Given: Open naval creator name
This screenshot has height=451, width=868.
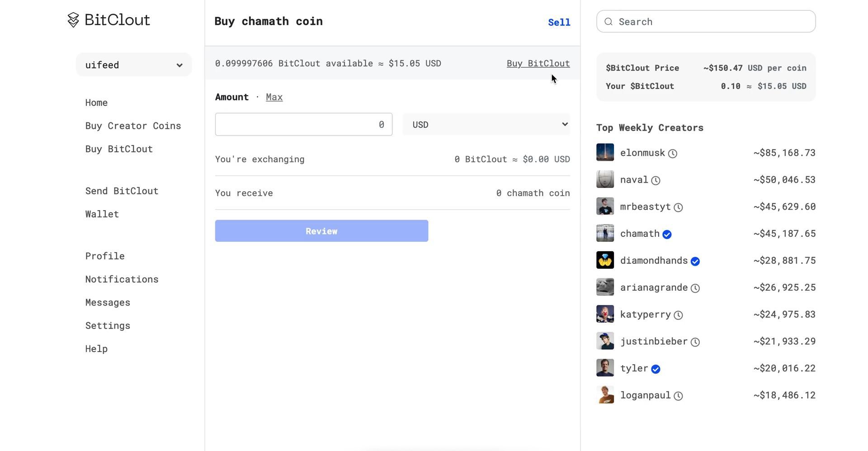Looking at the screenshot, I should 634,179.
